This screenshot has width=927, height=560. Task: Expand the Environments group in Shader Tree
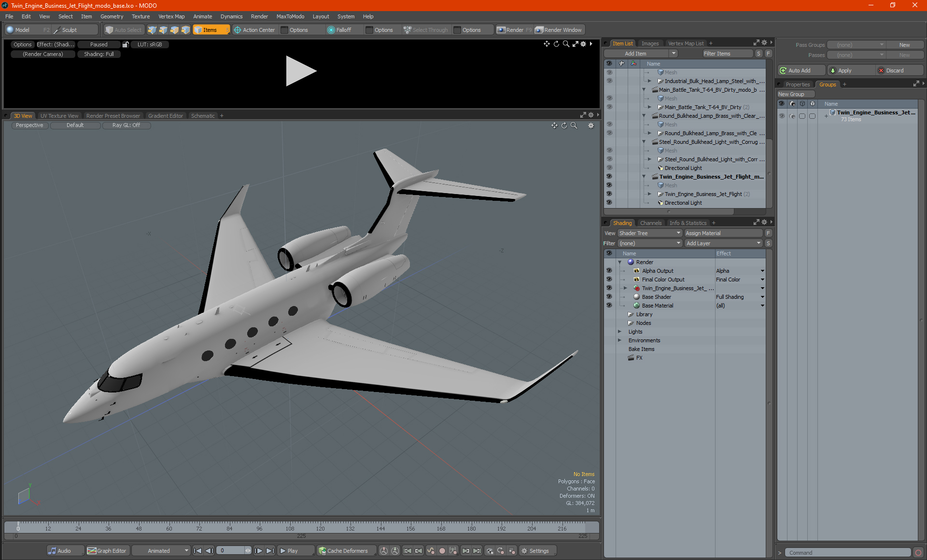click(619, 340)
